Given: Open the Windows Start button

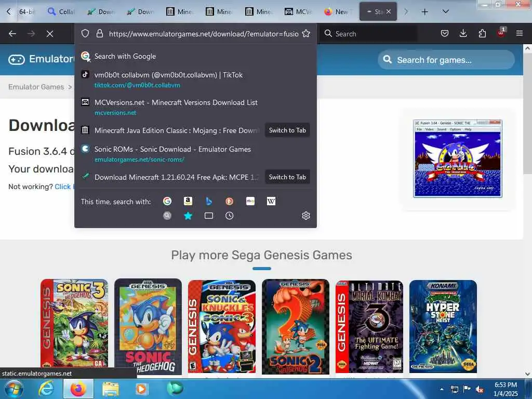Looking at the screenshot, I should click(14, 389).
